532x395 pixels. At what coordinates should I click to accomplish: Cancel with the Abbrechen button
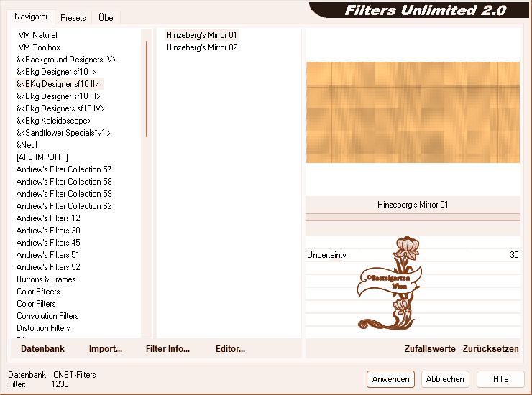click(445, 379)
